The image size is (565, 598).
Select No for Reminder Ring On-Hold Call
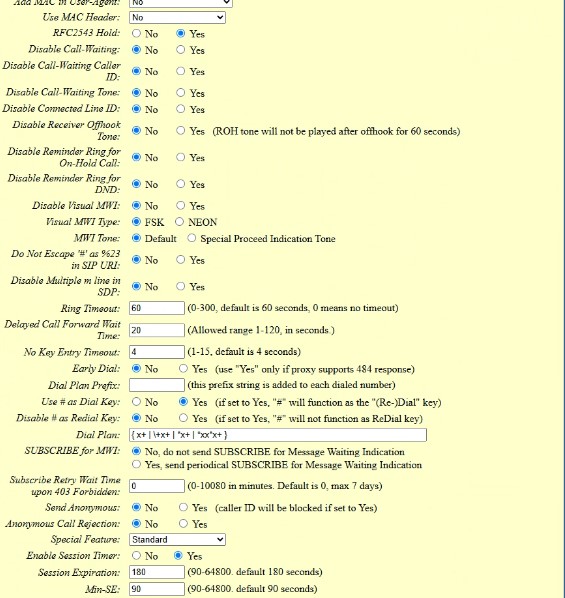(136, 157)
